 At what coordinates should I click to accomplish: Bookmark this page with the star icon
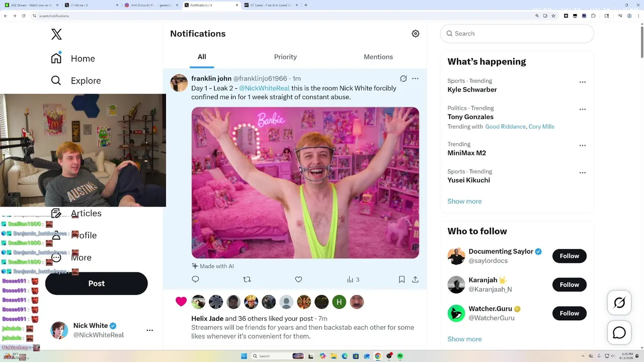(553, 16)
